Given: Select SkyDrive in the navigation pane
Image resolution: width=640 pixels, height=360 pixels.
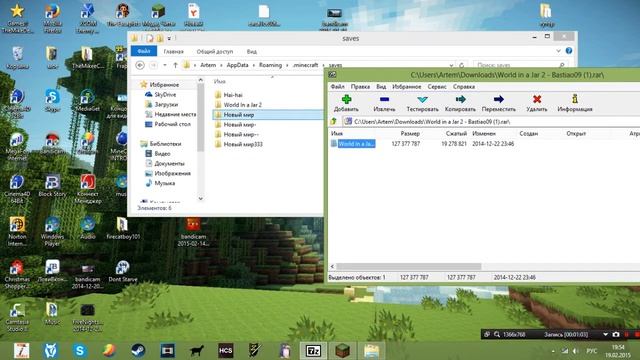Looking at the screenshot, I should [165, 94].
